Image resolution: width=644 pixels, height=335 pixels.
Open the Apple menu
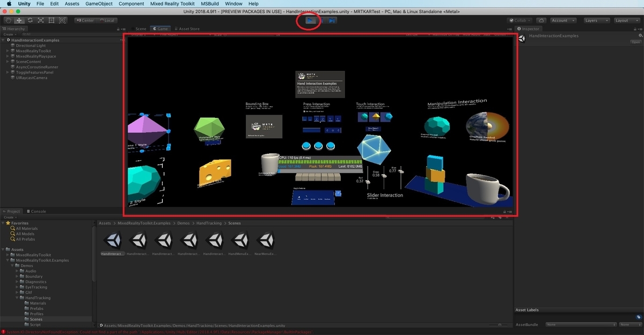coord(9,4)
